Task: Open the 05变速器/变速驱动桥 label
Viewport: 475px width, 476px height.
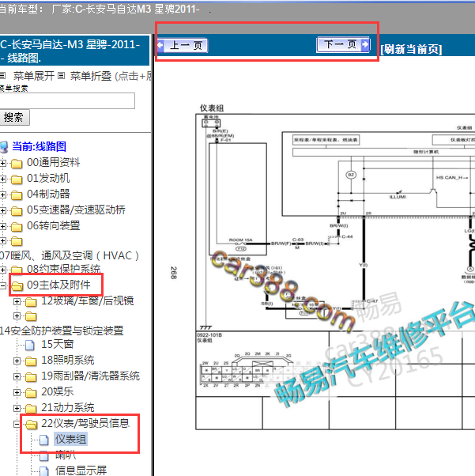Action: (76, 210)
